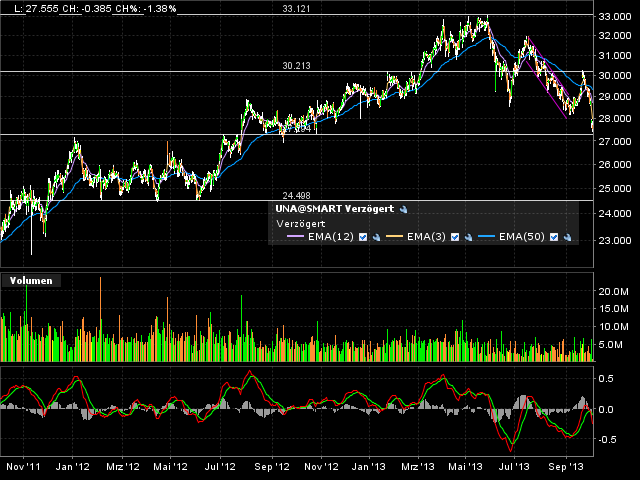Click the Jul '12 date label
The height and width of the screenshot is (480, 640).
220,467
